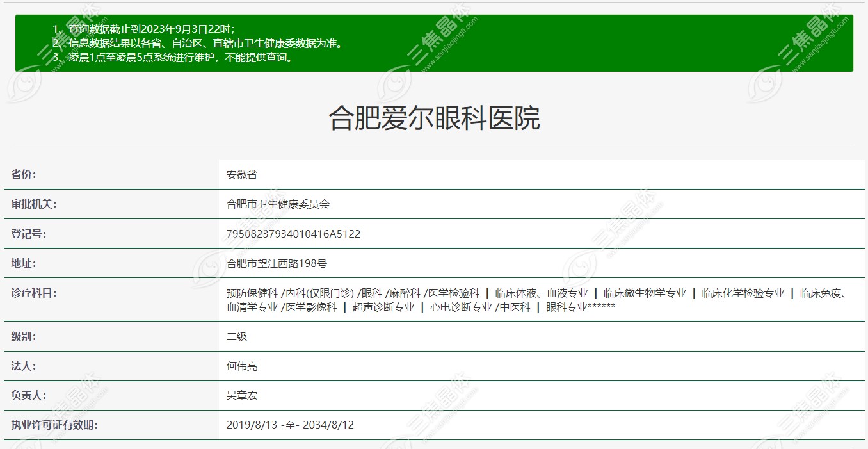Click registration number 79508237934010416A5122
The image size is (868, 449).
293,234
